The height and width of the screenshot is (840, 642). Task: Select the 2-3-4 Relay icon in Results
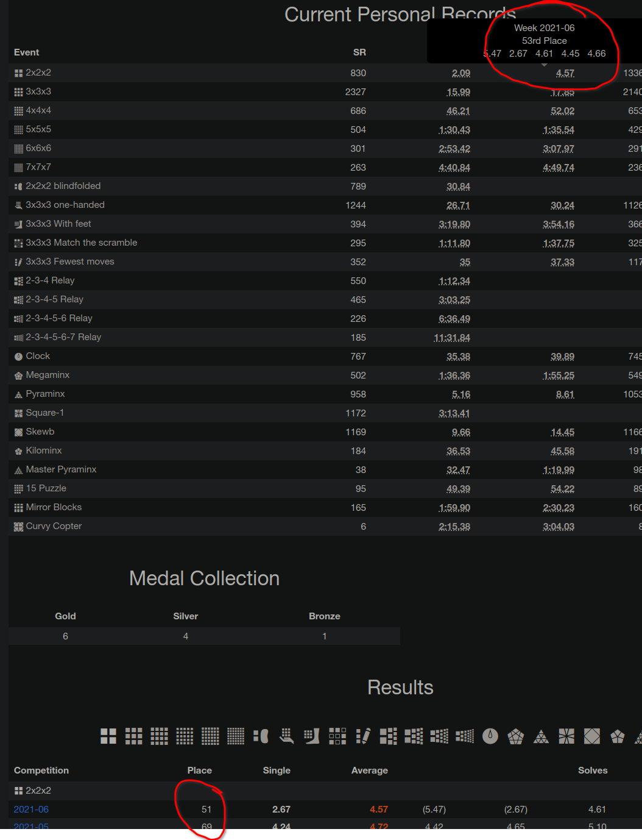tap(389, 736)
